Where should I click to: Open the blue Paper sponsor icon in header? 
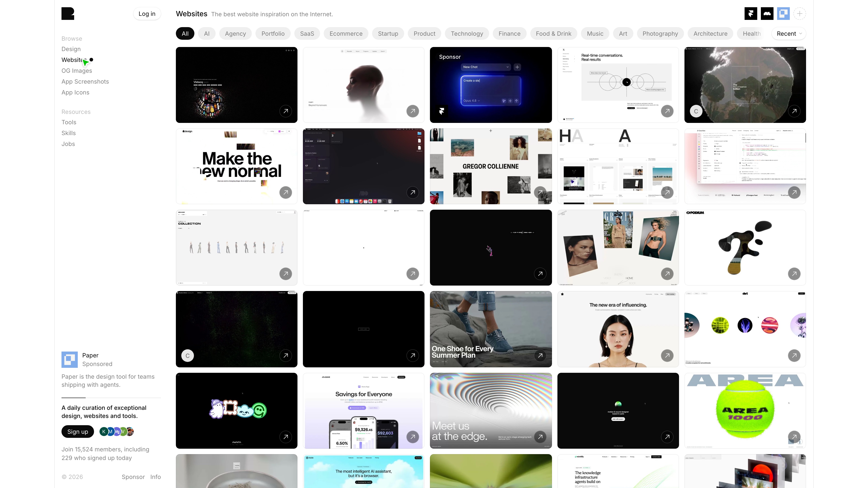tap(783, 14)
